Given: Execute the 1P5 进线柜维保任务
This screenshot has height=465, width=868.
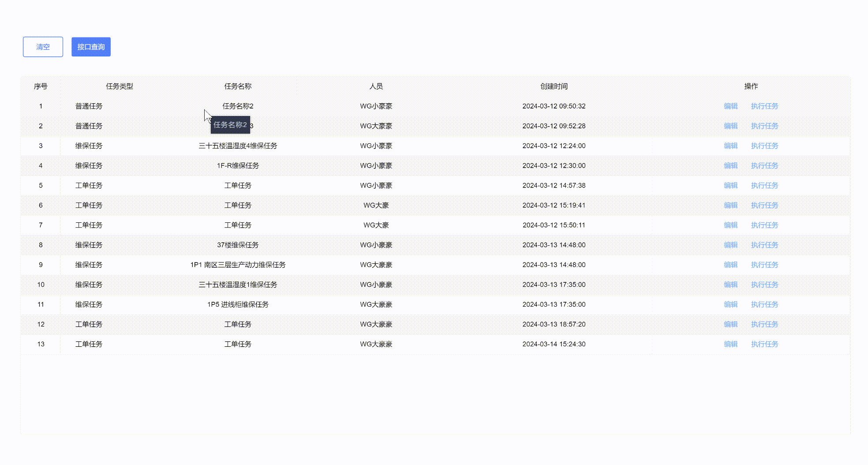Looking at the screenshot, I should [764, 304].
